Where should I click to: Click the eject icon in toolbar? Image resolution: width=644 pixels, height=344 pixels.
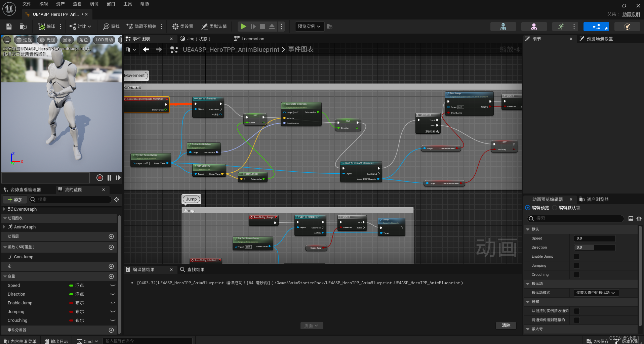tap(272, 27)
